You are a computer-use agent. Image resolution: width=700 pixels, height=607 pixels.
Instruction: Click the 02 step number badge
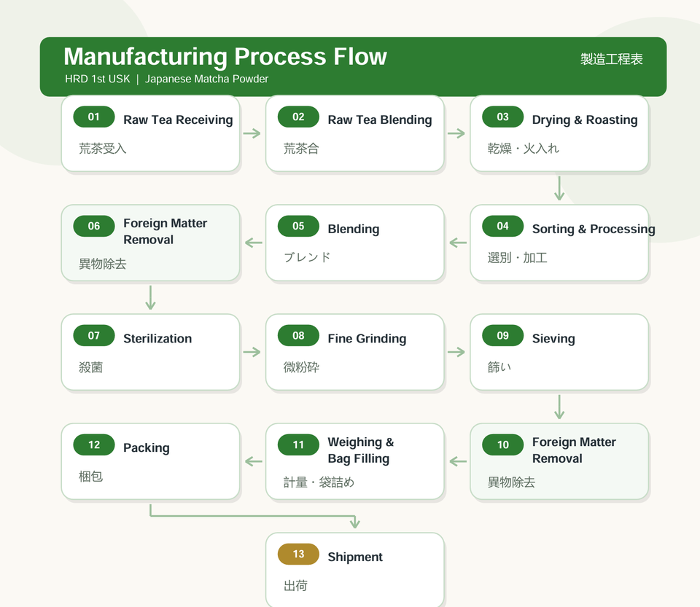coord(298,117)
